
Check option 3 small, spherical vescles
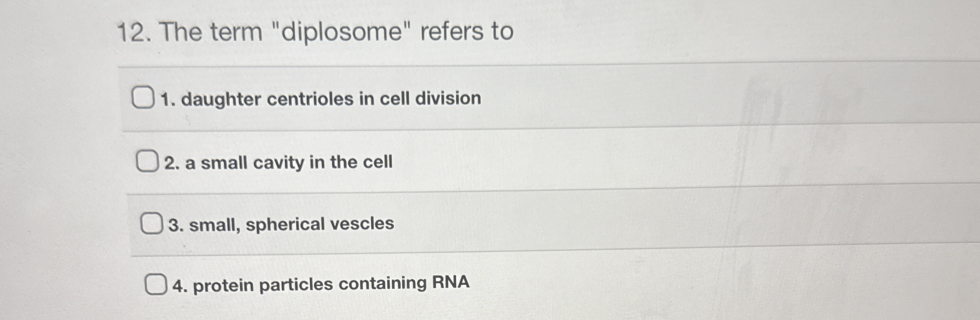[x=152, y=223]
